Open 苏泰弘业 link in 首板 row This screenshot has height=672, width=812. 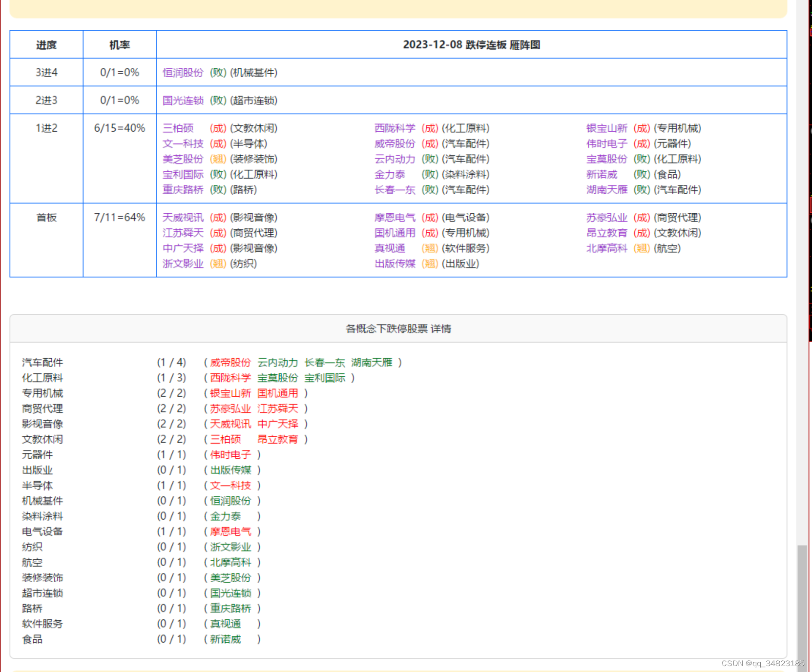coord(607,218)
